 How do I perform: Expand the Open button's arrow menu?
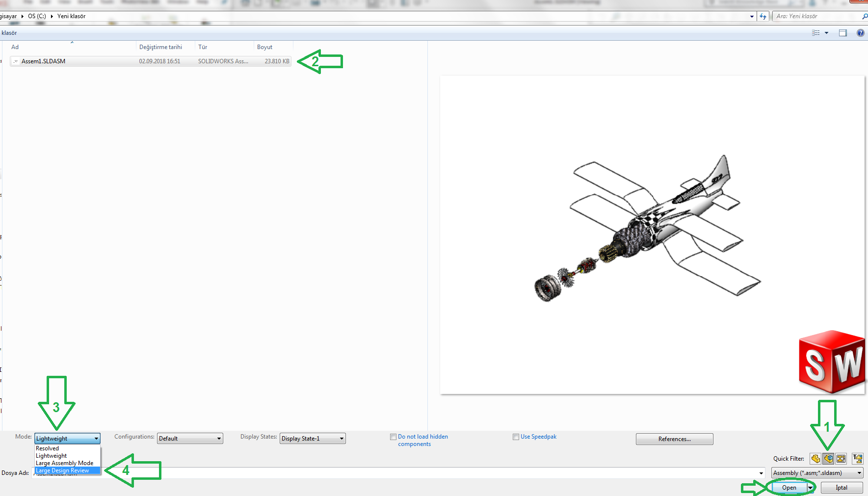coord(810,488)
